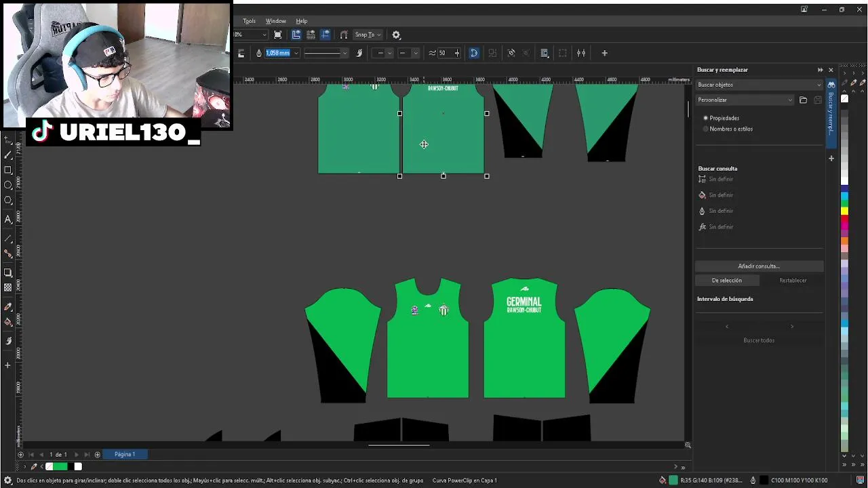Select the Color eyedropper tool

point(8,307)
